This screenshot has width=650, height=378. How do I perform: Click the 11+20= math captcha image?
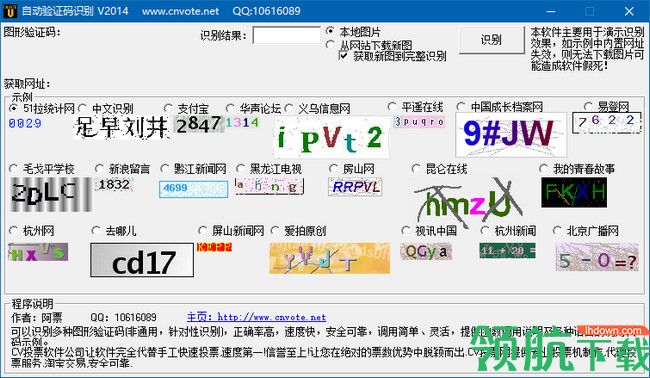coord(508,250)
